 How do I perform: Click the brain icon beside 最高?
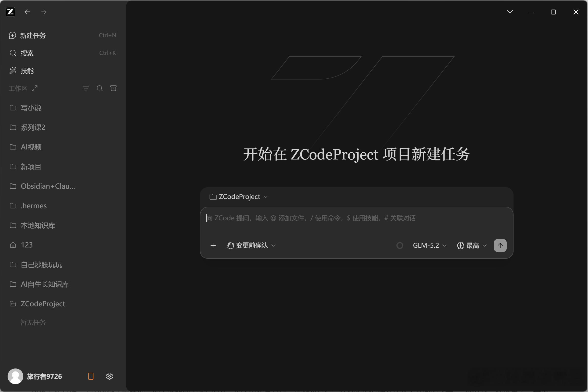[x=461, y=245]
